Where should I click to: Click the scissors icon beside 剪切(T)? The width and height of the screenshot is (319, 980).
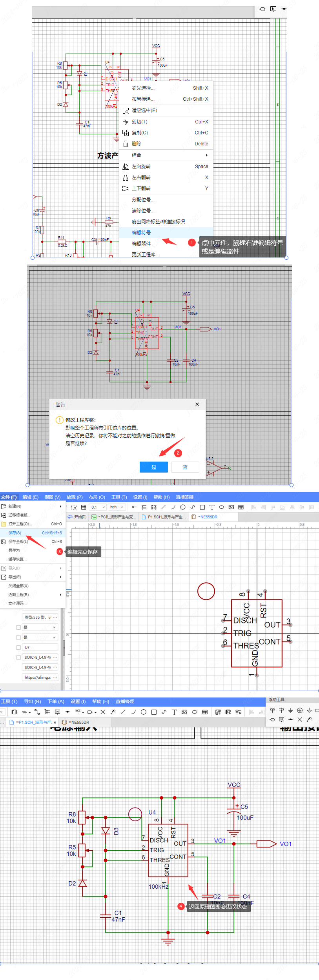126,122
